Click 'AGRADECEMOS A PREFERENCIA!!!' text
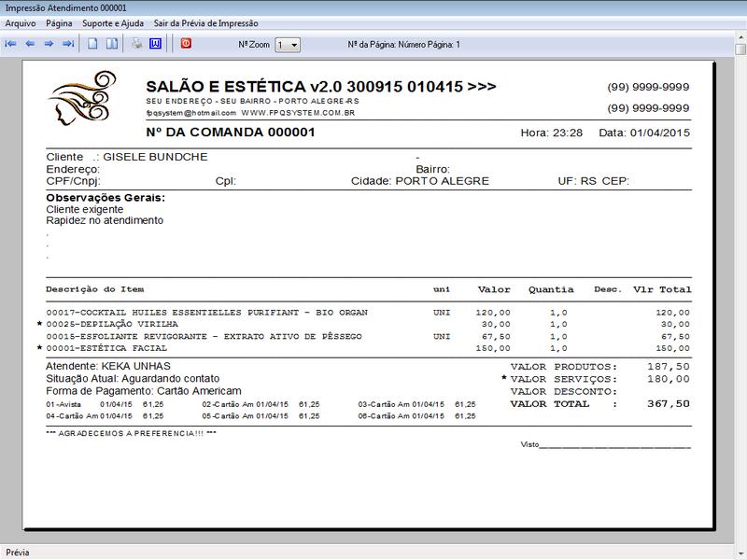 (131, 433)
